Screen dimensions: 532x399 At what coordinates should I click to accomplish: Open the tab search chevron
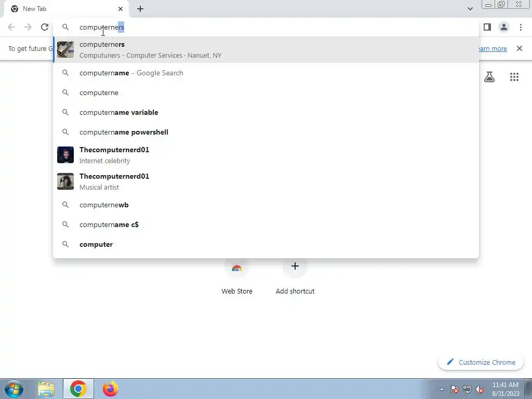(x=470, y=9)
